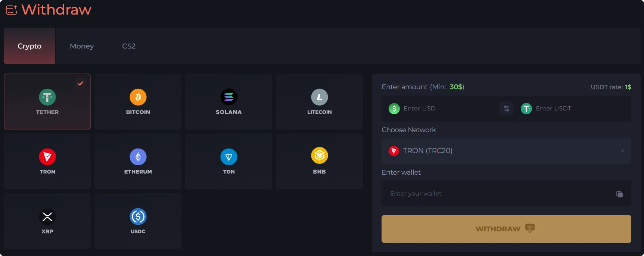The width and height of the screenshot is (644, 256).
Task: Choose the USDC coin icon
Action: 138,216
